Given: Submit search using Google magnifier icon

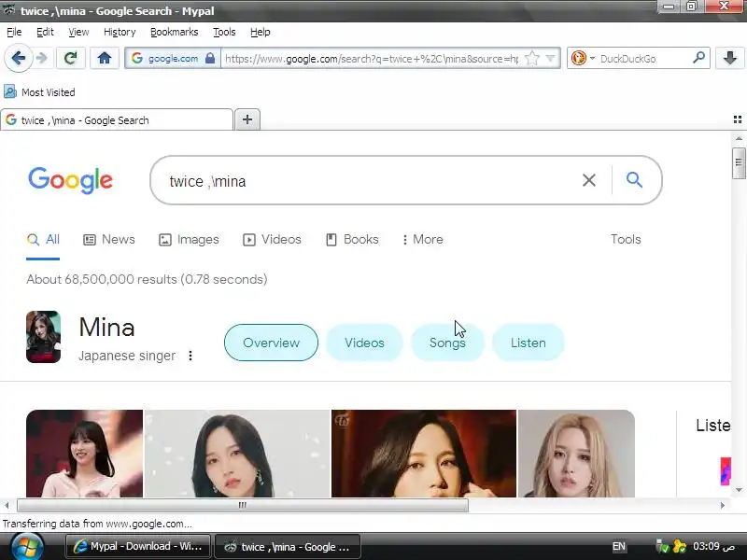Looking at the screenshot, I should point(634,180).
